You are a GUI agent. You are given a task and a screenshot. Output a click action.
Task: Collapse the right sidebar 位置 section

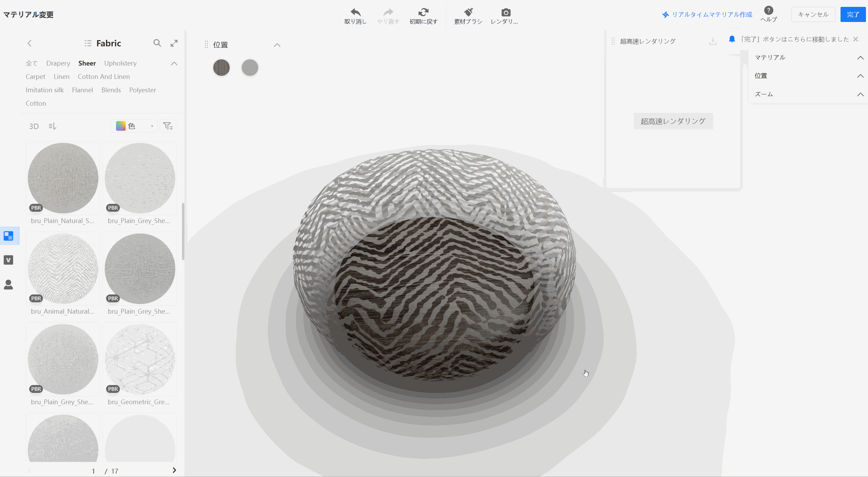pos(860,76)
